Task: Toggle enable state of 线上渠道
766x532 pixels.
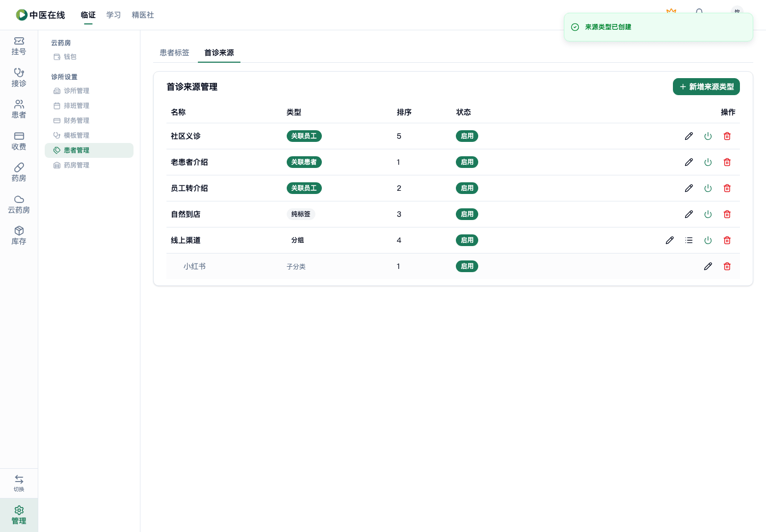Action: click(708, 240)
